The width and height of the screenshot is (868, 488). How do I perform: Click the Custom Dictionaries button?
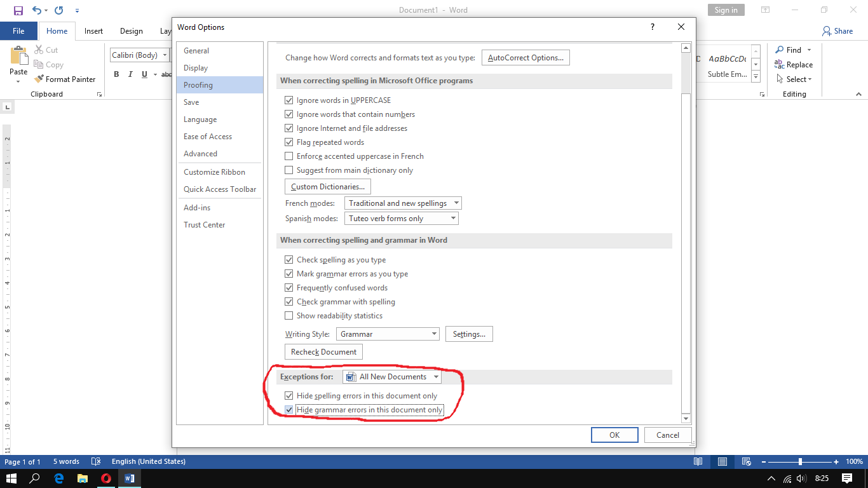click(328, 187)
